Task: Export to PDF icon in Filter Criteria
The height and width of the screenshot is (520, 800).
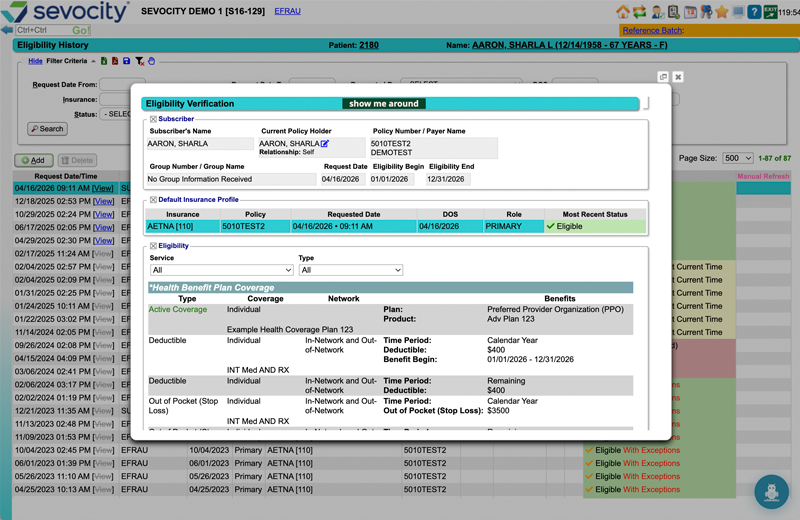Action: pyautogui.click(x=115, y=61)
